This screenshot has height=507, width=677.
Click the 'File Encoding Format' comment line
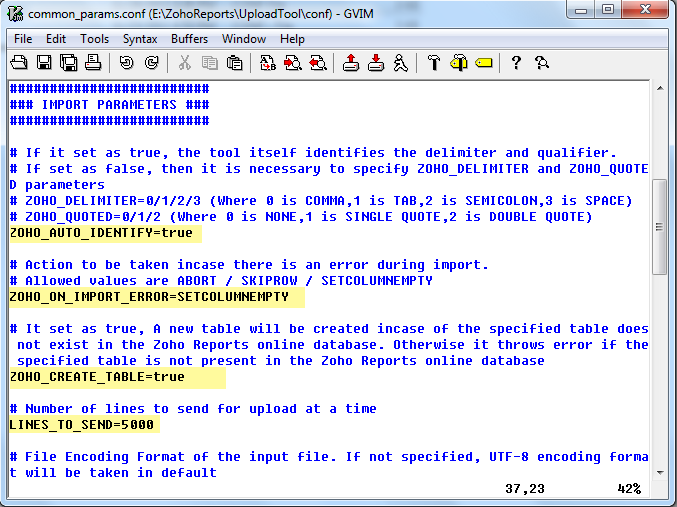point(329,457)
